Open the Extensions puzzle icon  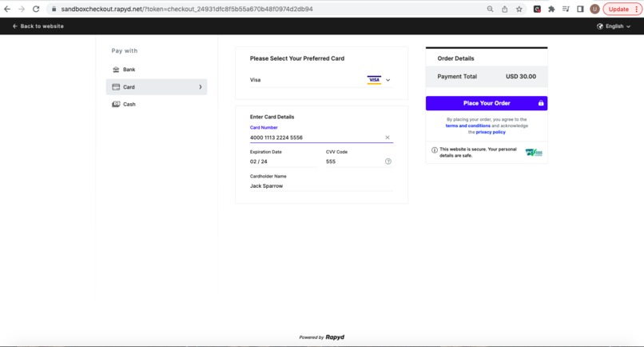pyautogui.click(x=551, y=9)
